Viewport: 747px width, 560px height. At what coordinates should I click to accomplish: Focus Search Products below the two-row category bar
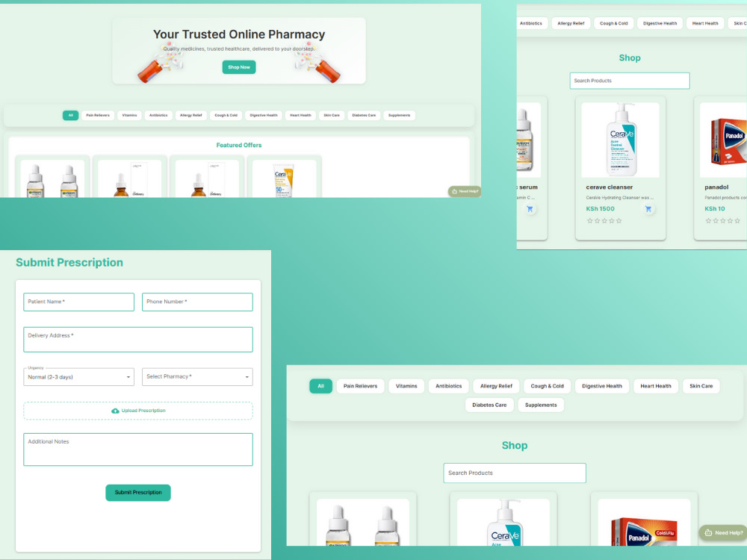[515, 473]
